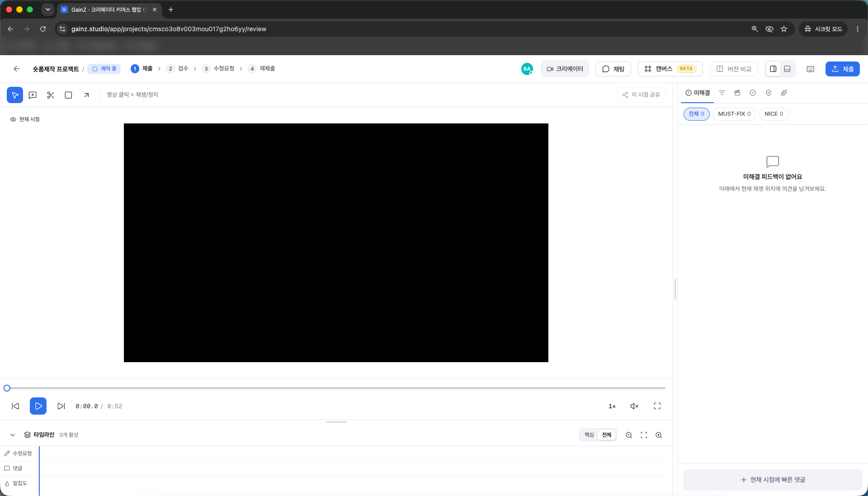Unmute the video audio
The image size is (868, 496).
[x=634, y=406]
